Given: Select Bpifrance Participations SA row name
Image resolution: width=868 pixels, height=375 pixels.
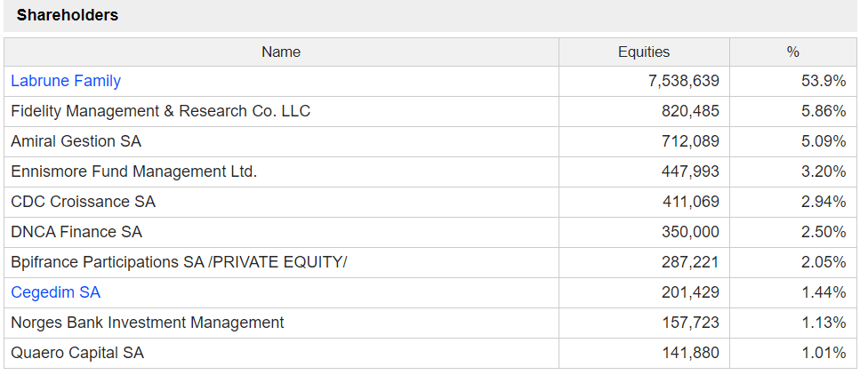Looking at the screenshot, I should pyautogui.click(x=179, y=262).
